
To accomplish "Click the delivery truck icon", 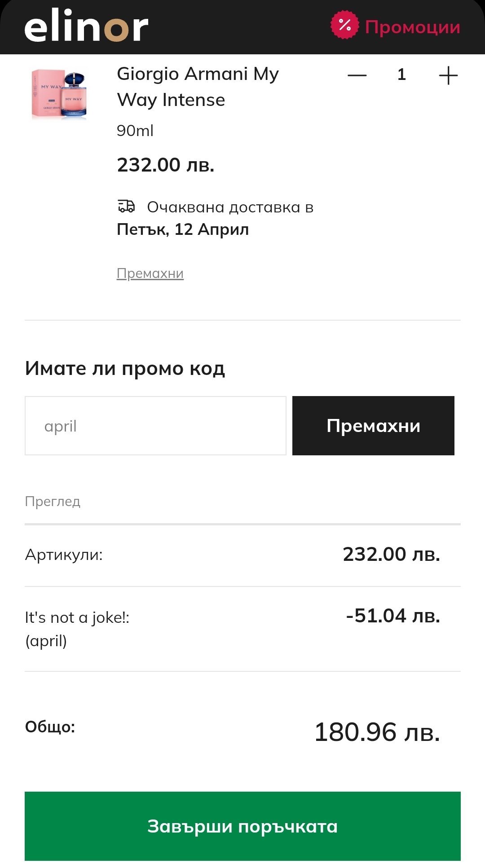I will coord(126,206).
